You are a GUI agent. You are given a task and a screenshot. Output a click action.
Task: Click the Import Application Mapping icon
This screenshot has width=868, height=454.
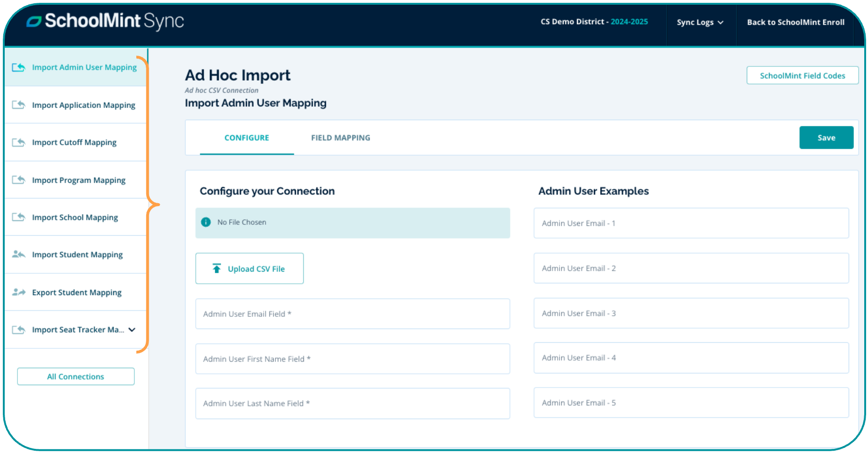18,105
